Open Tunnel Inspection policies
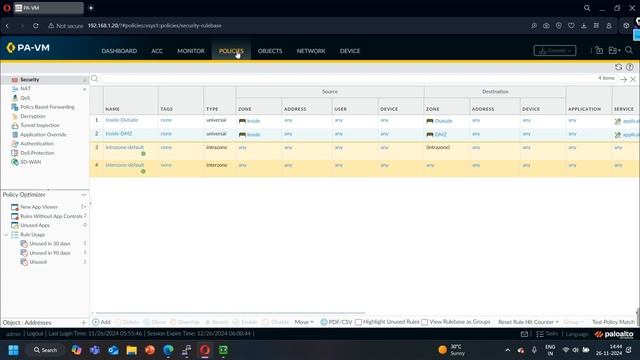The width and height of the screenshot is (640, 360). tap(40, 125)
